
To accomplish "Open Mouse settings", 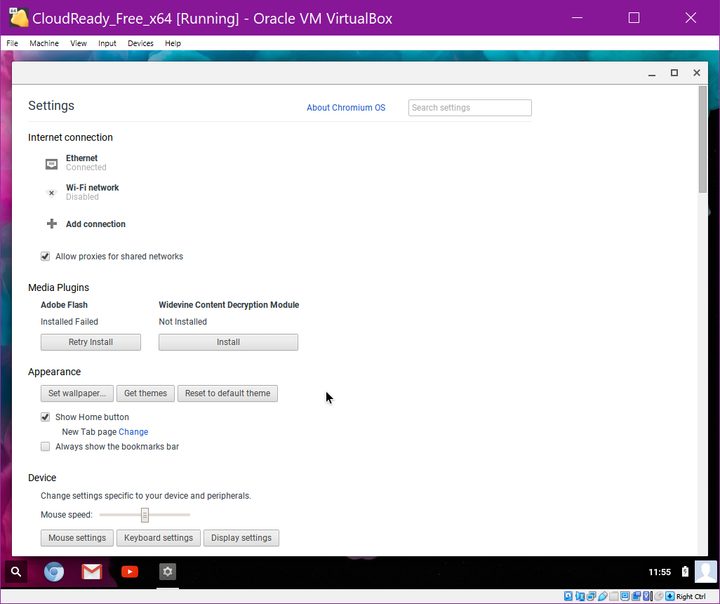I will [x=77, y=538].
